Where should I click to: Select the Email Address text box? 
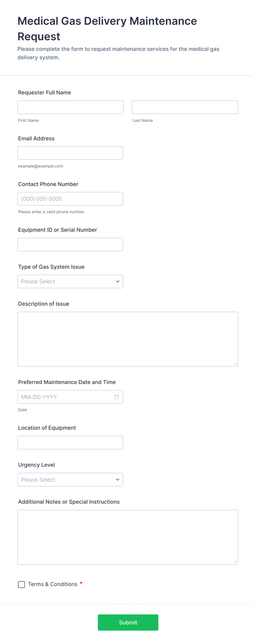point(70,153)
